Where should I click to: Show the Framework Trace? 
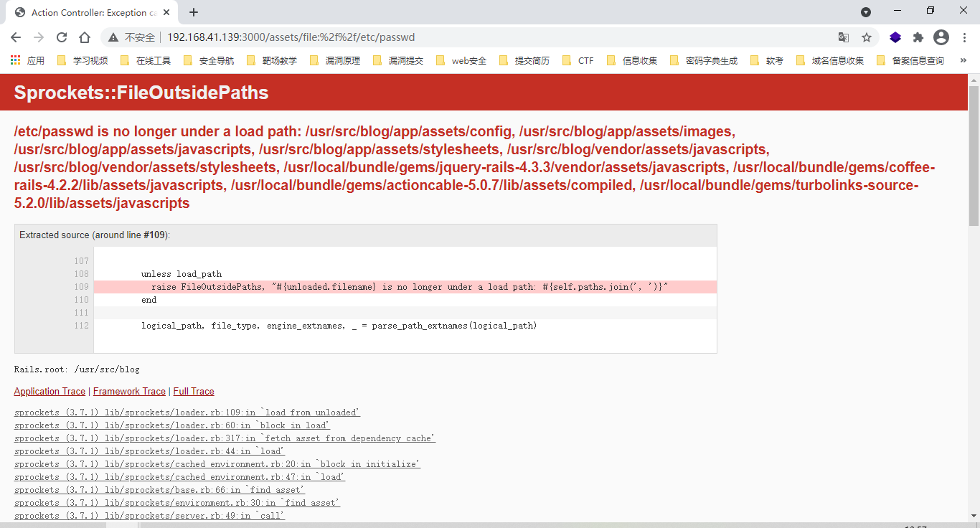pyautogui.click(x=129, y=391)
